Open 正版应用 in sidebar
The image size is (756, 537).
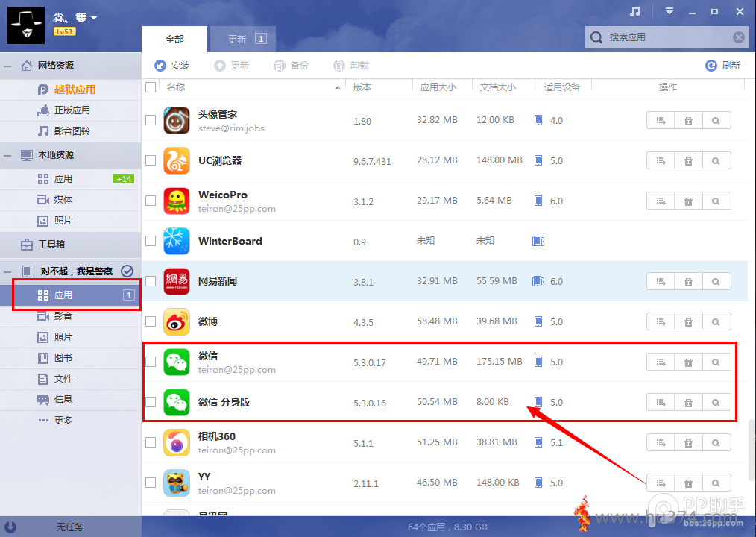(70, 110)
